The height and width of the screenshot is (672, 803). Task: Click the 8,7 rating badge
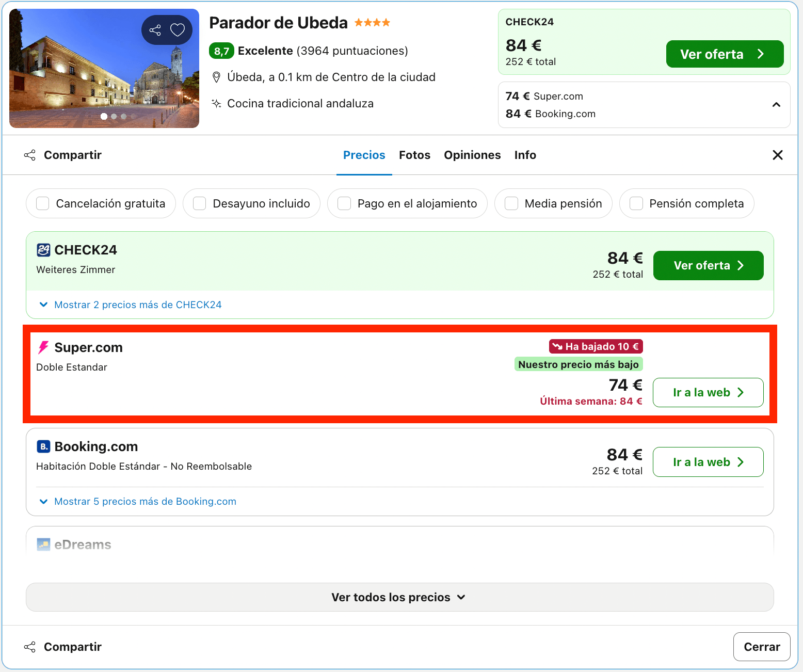221,51
